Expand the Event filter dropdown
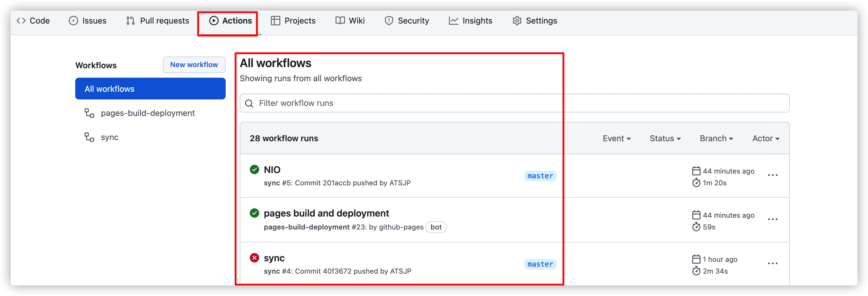Screen dimensions: 868x296 point(617,138)
